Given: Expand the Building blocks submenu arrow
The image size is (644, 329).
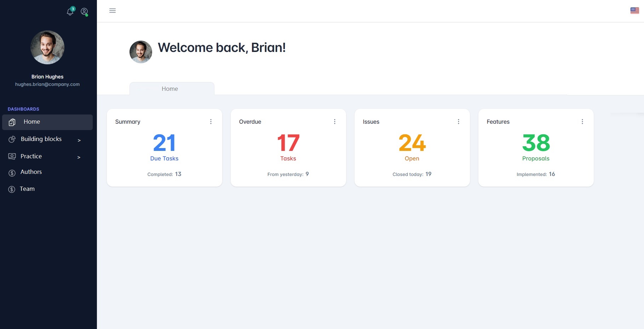Looking at the screenshot, I should pyautogui.click(x=79, y=140).
